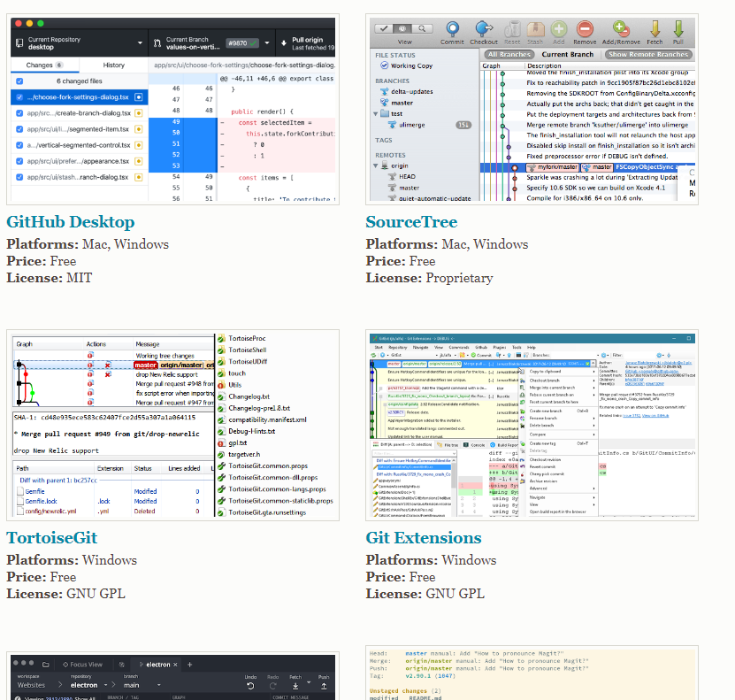Select delta-updates branch in SourceTree
The image size is (735, 700).
point(411,91)
